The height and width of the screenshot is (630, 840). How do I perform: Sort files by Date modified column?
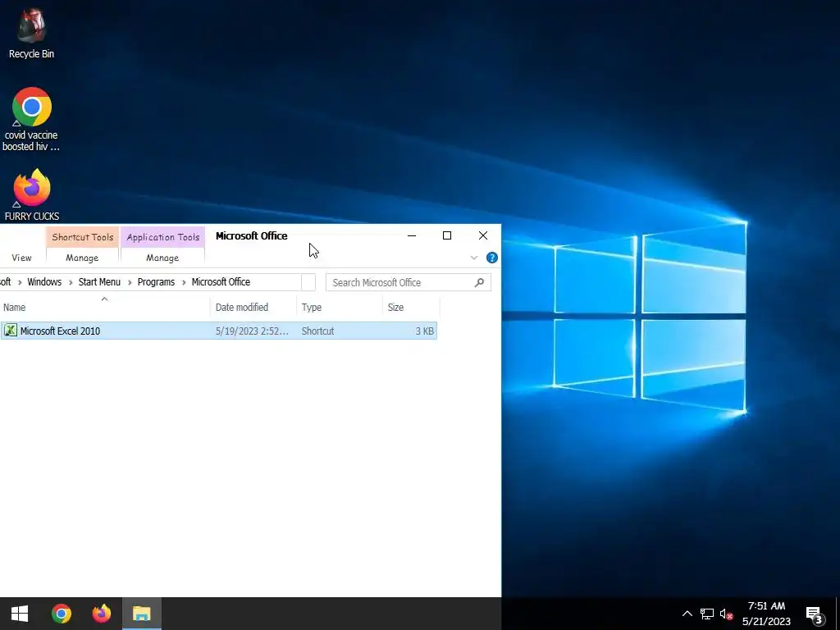[253, 307]
